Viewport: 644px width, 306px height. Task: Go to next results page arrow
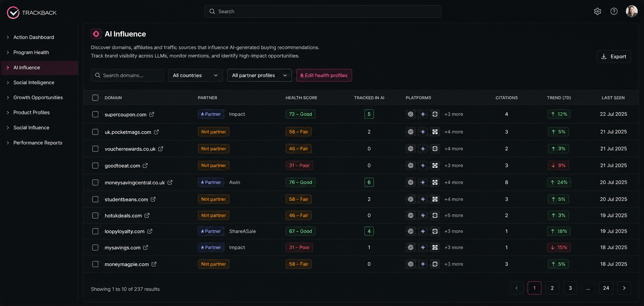click(624, 288)
